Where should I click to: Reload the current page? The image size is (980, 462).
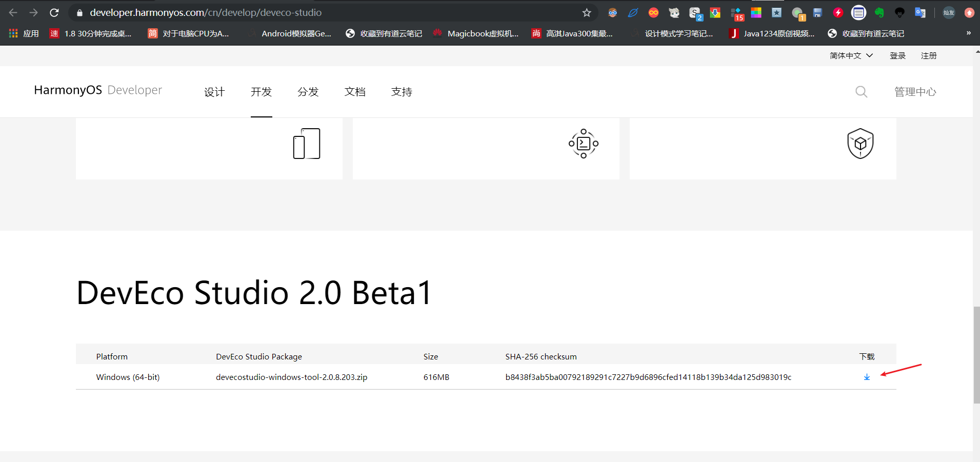[54, 13]
